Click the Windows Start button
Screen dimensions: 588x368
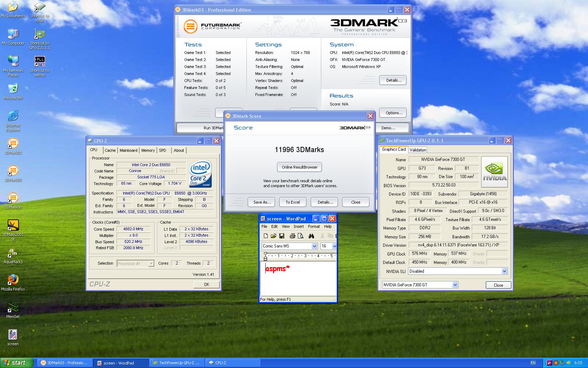pyautogui.click(x=16, y=363)
